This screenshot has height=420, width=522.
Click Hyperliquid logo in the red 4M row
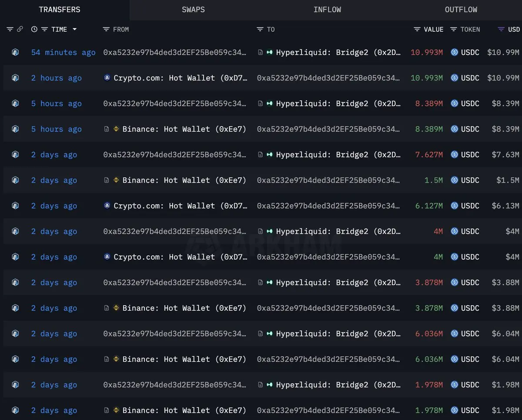(270, 231)
